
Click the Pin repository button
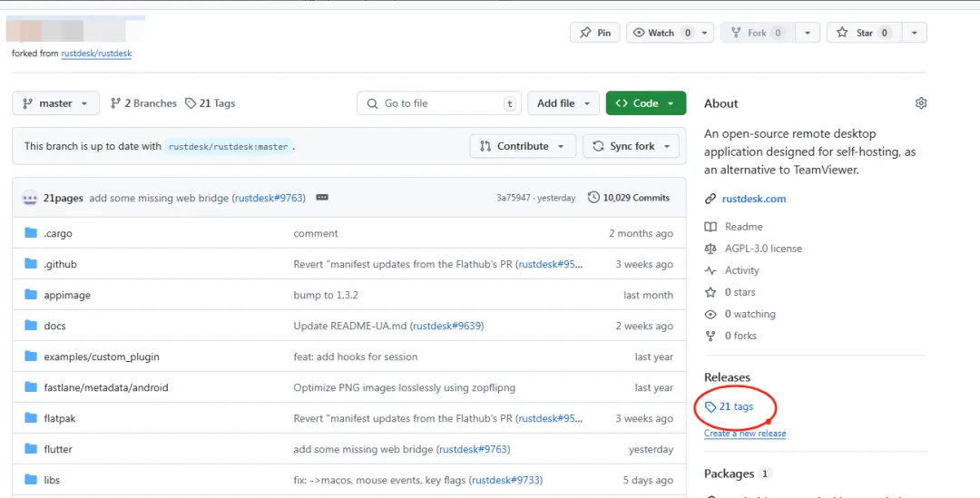(595, 33)
